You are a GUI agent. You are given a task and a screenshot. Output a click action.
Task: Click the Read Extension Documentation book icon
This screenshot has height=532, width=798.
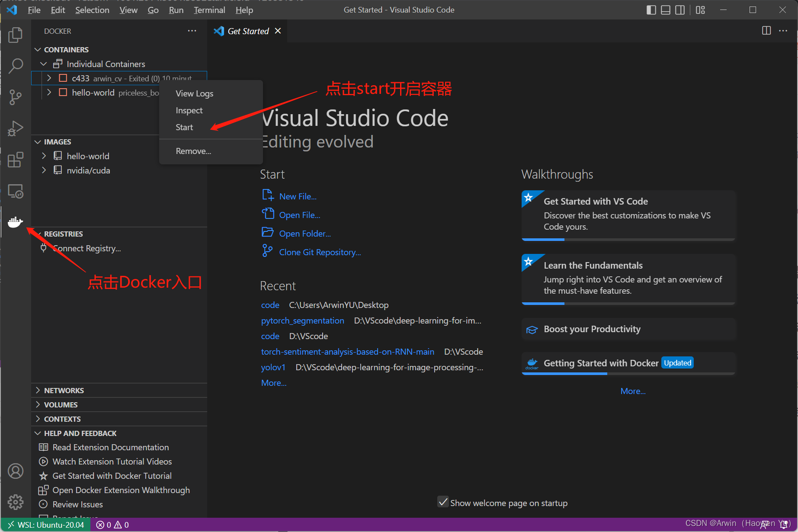point(43,447)
